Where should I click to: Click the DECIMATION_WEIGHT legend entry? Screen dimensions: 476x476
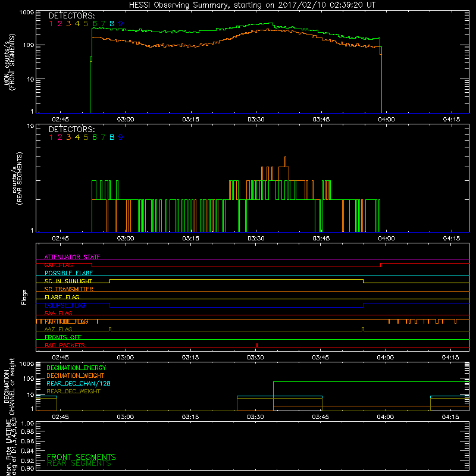tap(76, 375)
